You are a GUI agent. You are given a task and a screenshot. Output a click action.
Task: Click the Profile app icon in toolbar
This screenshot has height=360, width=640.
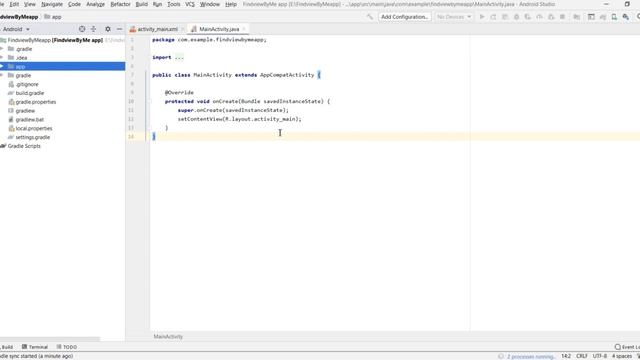click(540, 17)
